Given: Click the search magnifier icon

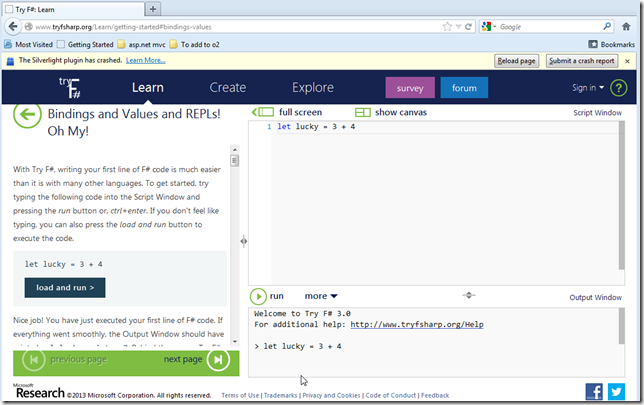Looking at the screenshot, I should 607,27.
